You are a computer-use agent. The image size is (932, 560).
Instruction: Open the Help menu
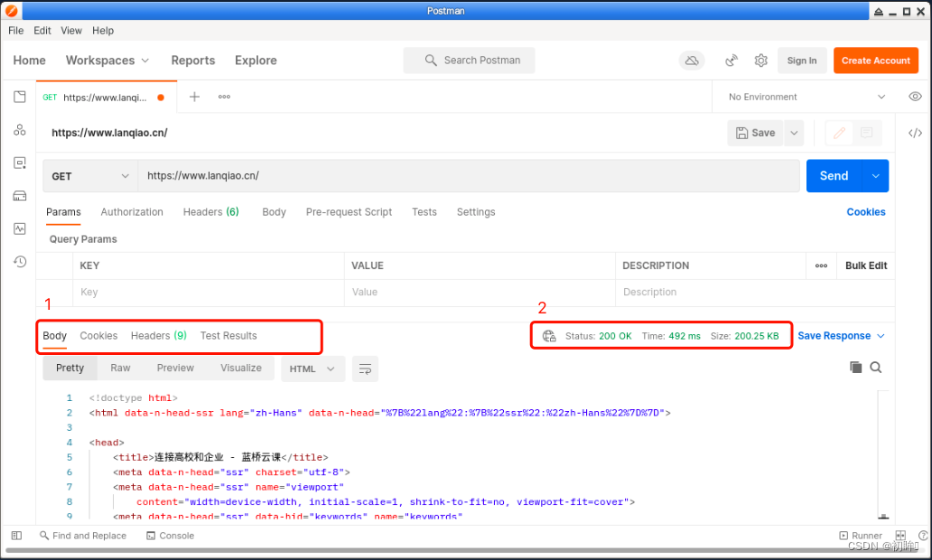click(103, 31)
